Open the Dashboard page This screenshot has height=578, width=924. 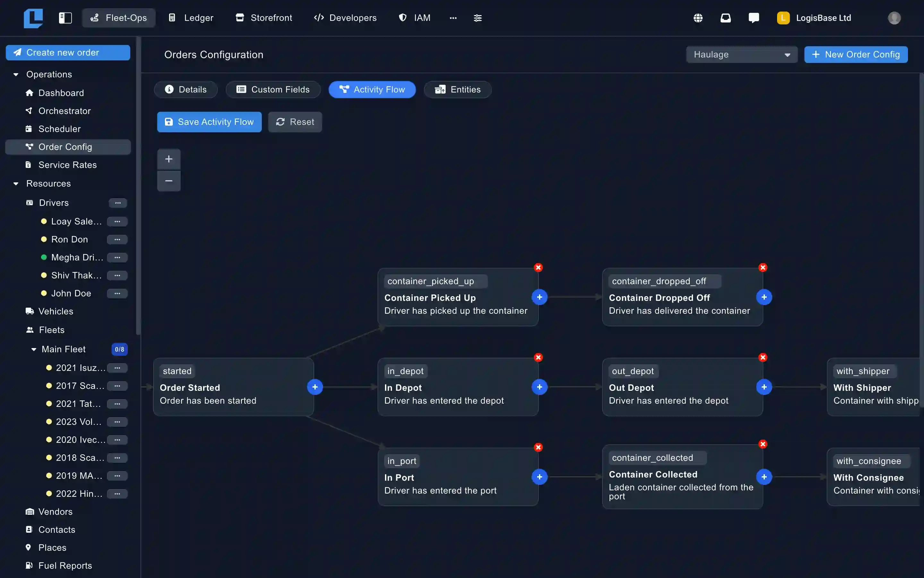68,93
